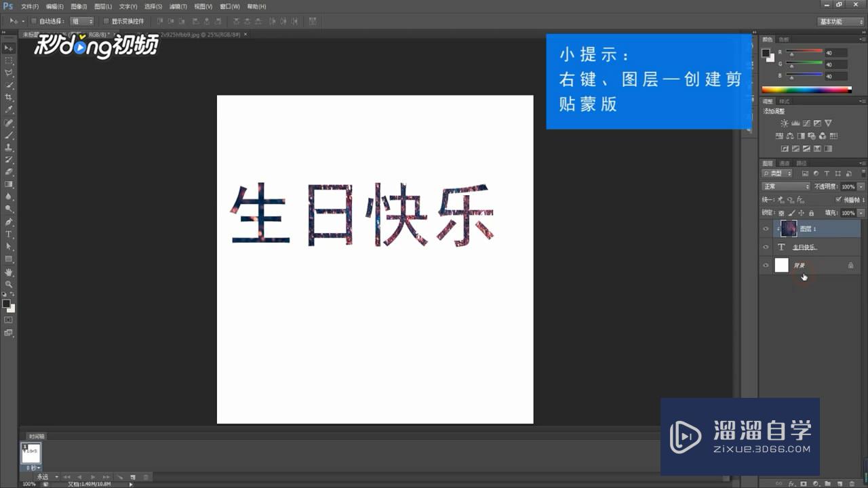Lock image pixels brush icon
Viewport: 868px width, 488px height.
pyautogui.click(x=791, y=213)
